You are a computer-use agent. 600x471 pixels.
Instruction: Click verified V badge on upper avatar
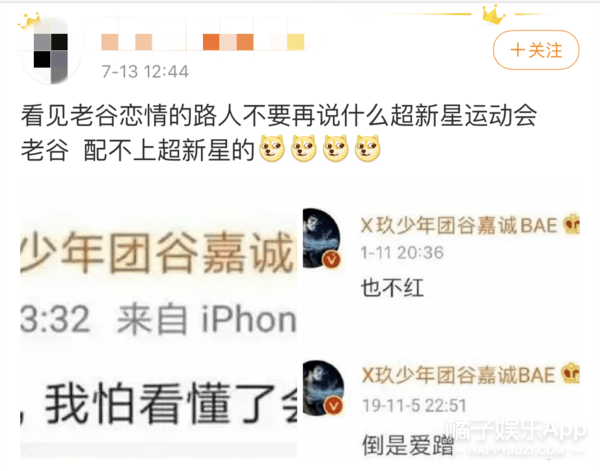(x=331, y=260)
